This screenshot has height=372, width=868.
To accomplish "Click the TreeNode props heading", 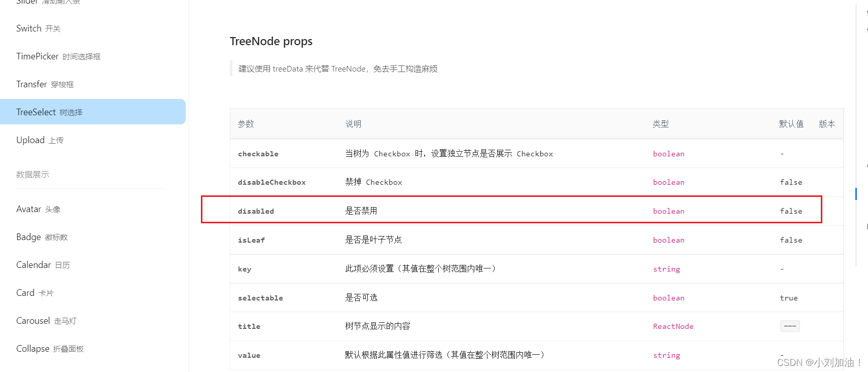I will point(271,41).
